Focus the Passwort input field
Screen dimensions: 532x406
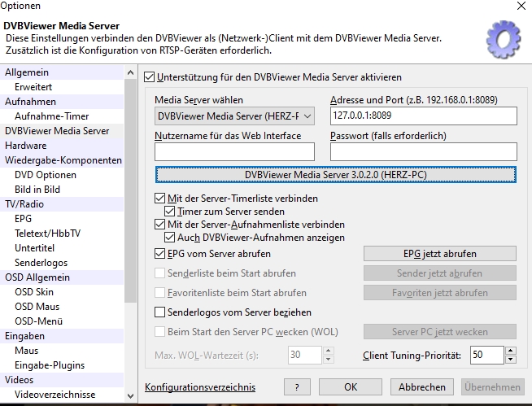(423, 151)
